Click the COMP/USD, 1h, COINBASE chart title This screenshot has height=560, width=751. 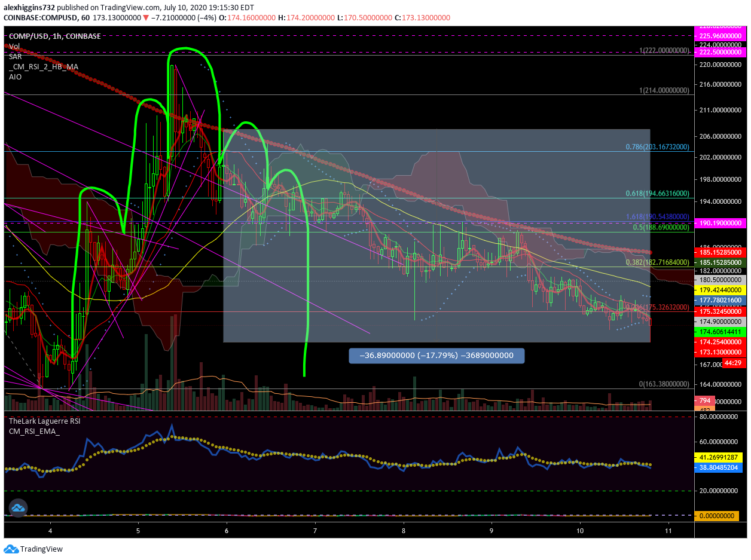click(54, 36)
